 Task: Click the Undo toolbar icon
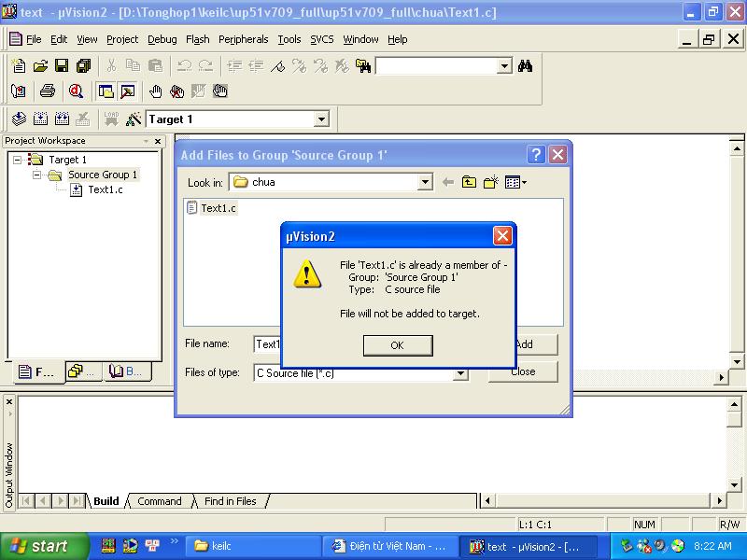[x=184, y=65]
